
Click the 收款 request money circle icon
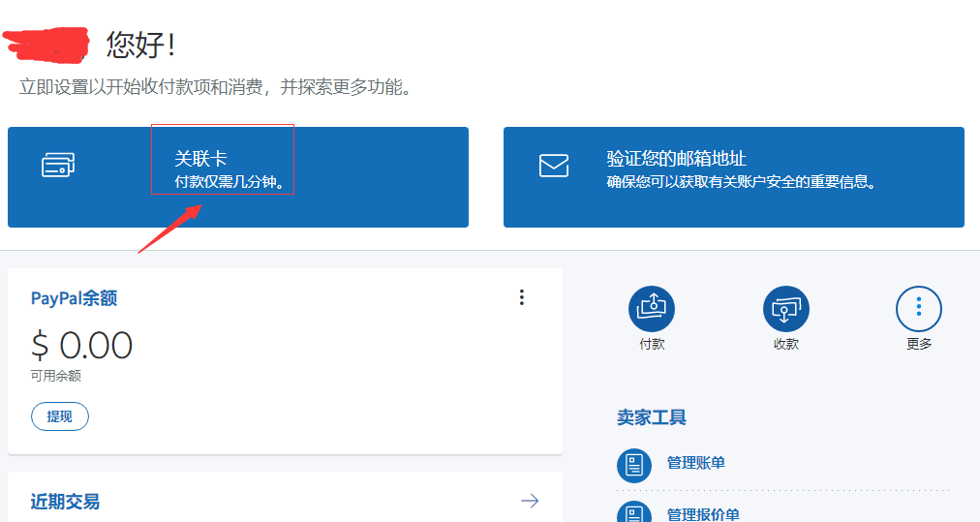[x=785, y=309]
